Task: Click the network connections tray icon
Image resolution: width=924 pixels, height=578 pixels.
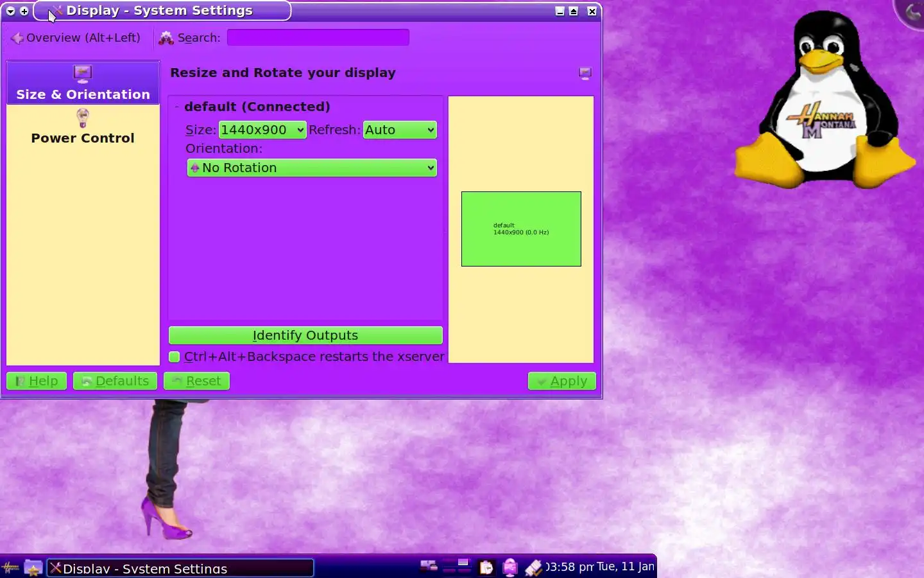Action: (x=429, y=566)
